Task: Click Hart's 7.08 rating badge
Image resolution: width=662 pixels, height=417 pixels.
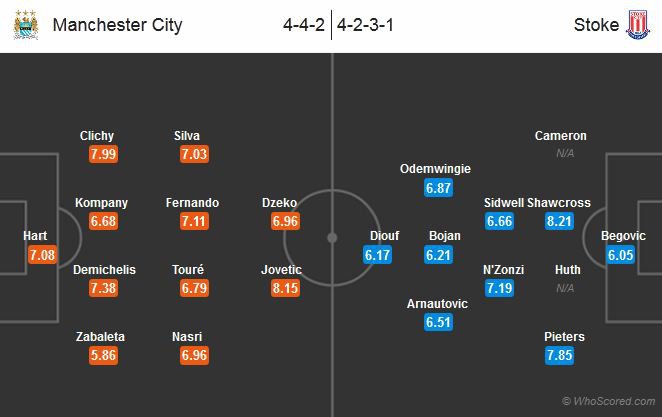Action: click(42, 255)
